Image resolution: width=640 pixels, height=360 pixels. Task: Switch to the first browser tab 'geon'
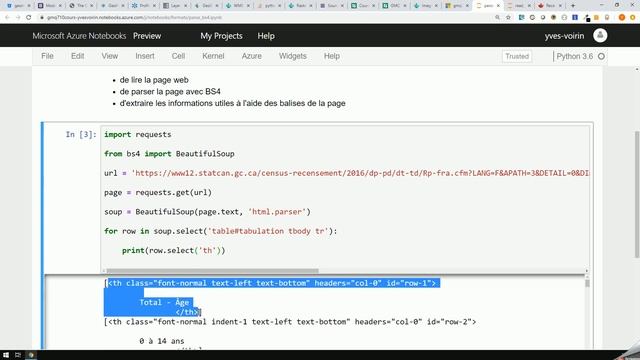coord(18,6)
